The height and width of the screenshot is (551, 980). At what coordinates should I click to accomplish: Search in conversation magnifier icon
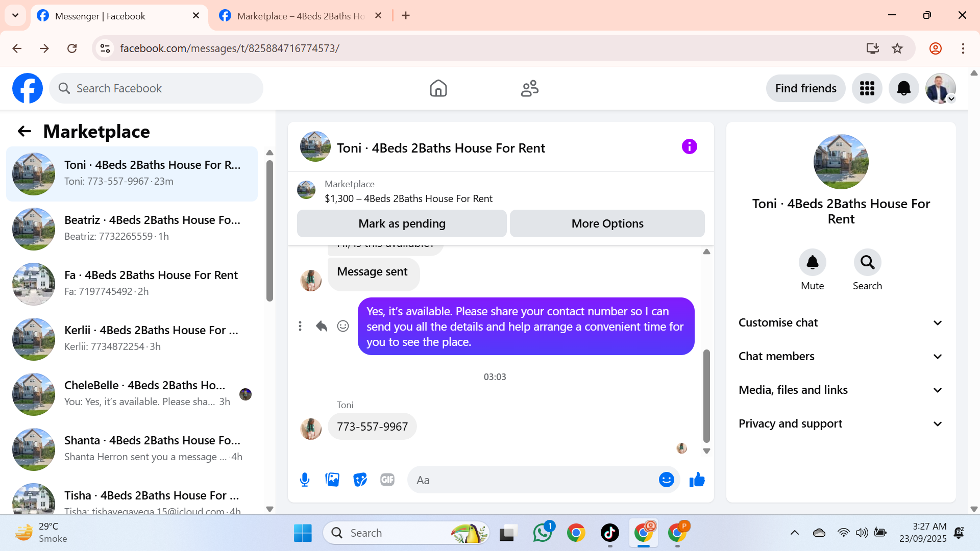pyautogui.click(x=867, y=262)
